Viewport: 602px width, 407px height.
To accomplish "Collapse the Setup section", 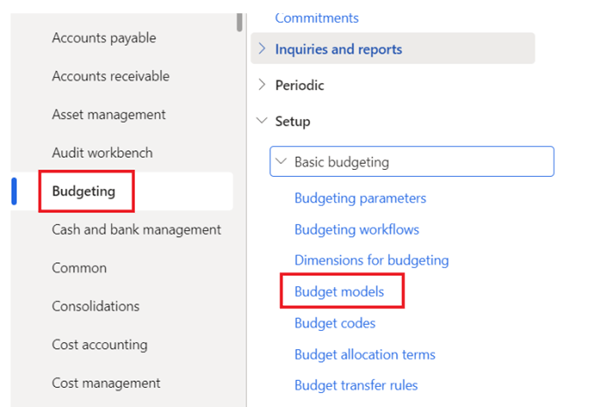I will [262, 122].
